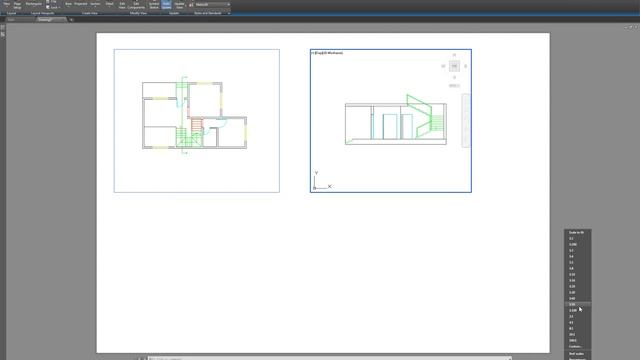Click the S compass label on ViewCube
This screenshot has width=640, height=360.
pos(454,77)
